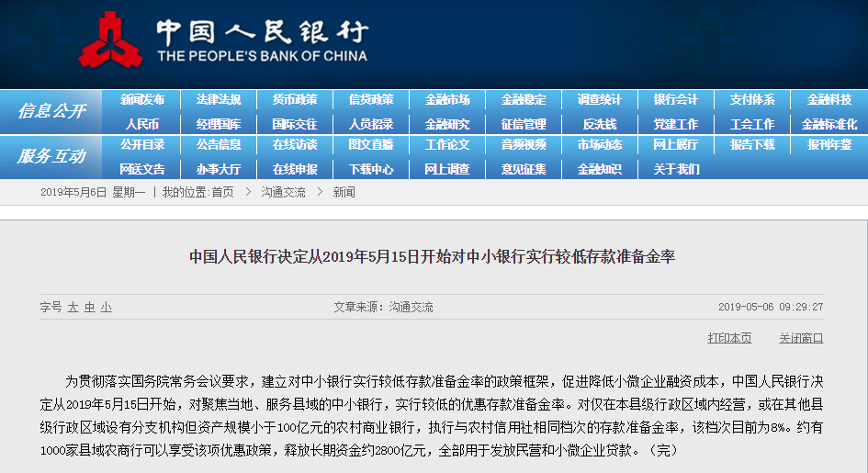Go to 报刊年鉴 section
The image size is (868, 473).
click(x=829, y=144)
